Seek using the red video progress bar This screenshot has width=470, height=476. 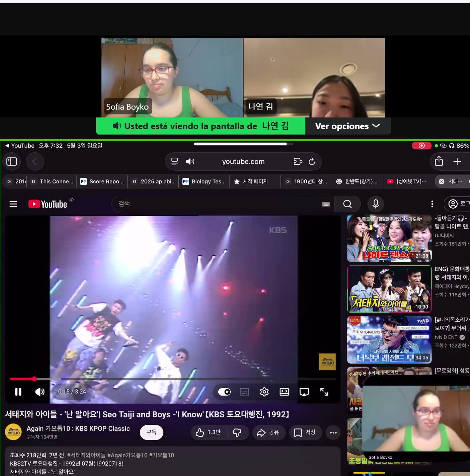pos(173,379)
